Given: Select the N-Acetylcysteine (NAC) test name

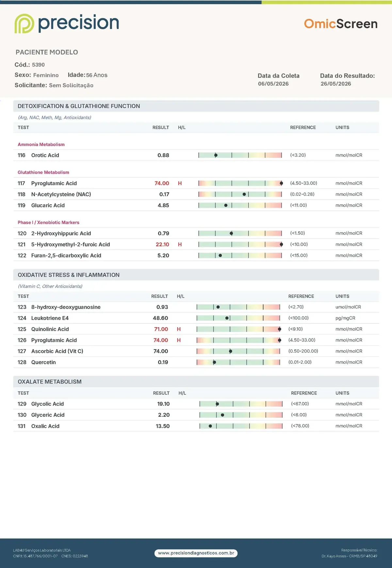Looking at the screenshot, I should tap(61, 194).
